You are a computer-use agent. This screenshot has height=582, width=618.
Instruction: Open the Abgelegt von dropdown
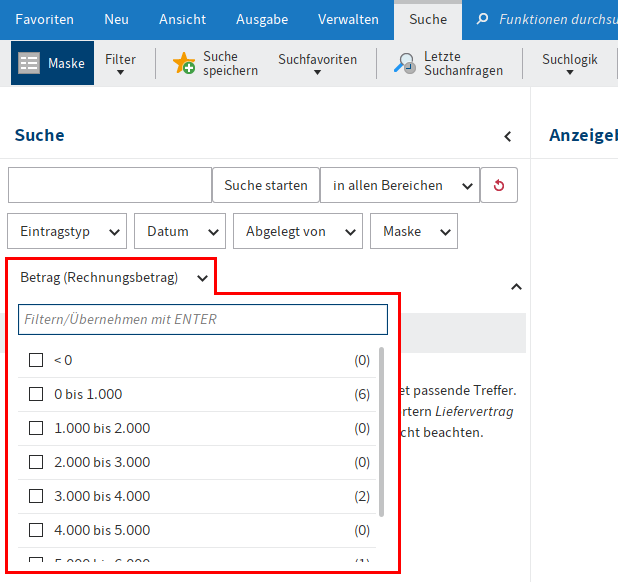297,231
